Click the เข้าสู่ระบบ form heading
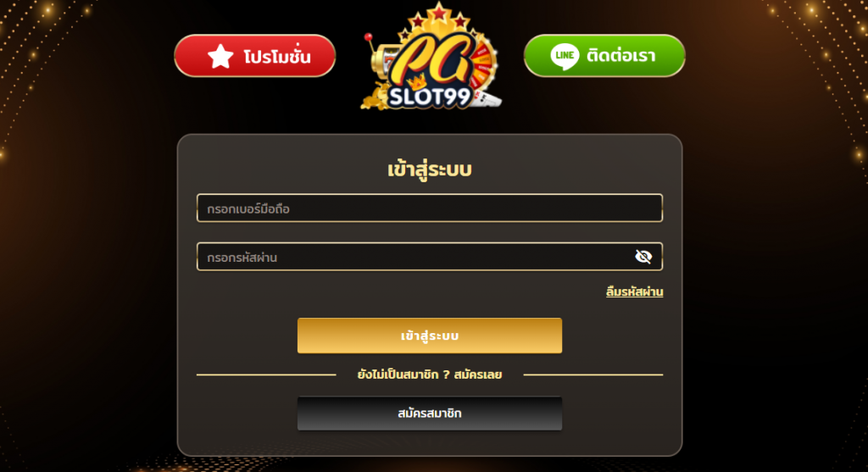 click(x=430, y=169)
